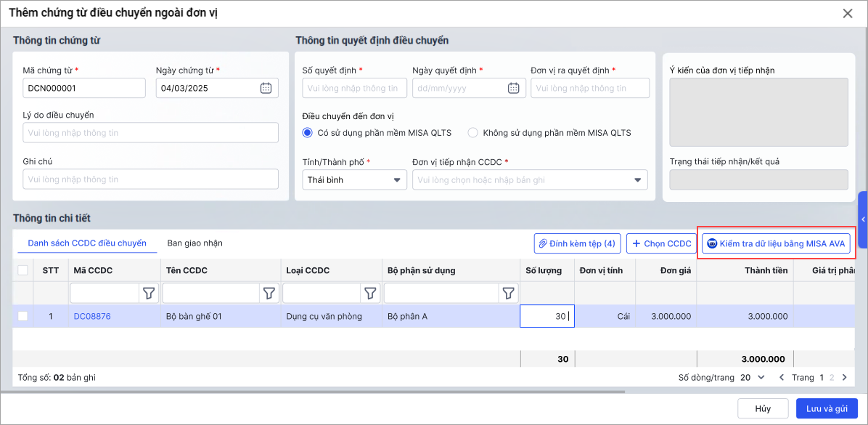Select 'Không sử dụng phần mềm MISA QLTS'
The width and height of the screenshot is (868, 425).
pyautogui.click(x=473, y=133)
